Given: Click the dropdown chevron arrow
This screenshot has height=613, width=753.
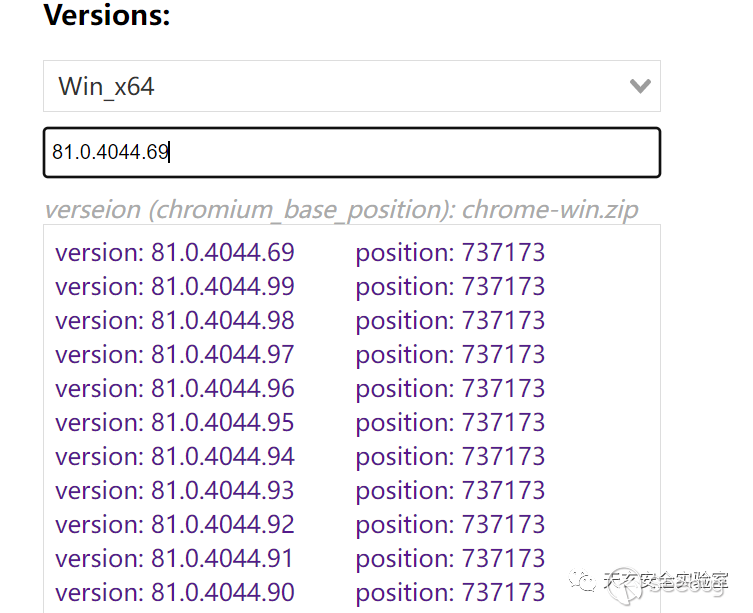Looking at the screenshot, I should click(640, 86).
